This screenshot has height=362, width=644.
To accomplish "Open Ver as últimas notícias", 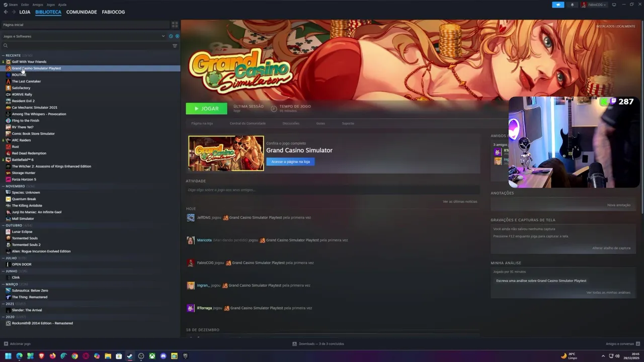I will point(460,202).
